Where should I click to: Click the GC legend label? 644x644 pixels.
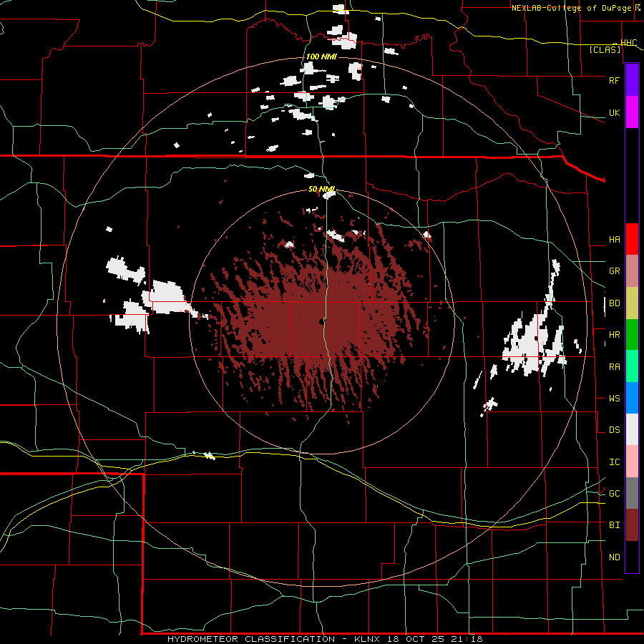click(x=614, y=494)
